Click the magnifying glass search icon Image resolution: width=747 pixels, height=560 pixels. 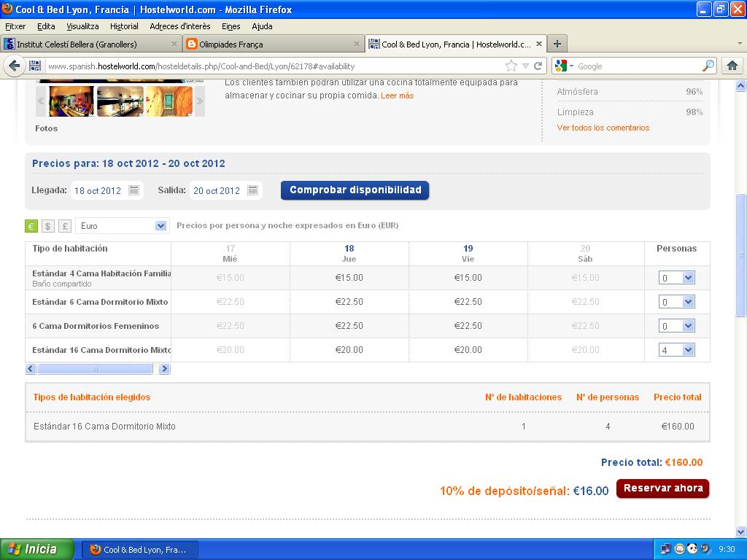coord(708,66)
